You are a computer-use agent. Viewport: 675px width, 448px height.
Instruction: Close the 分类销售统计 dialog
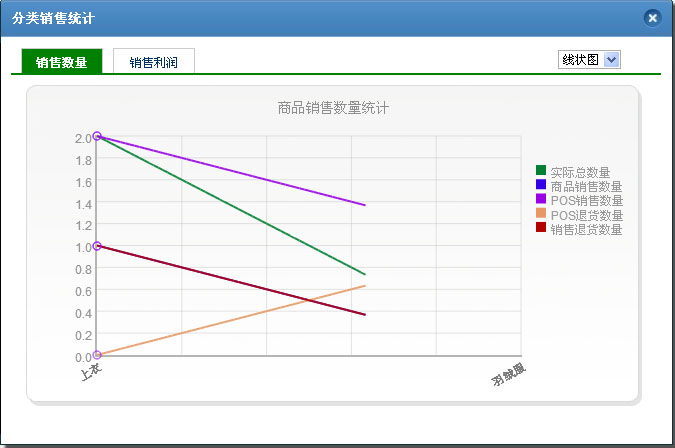(652, 18)
